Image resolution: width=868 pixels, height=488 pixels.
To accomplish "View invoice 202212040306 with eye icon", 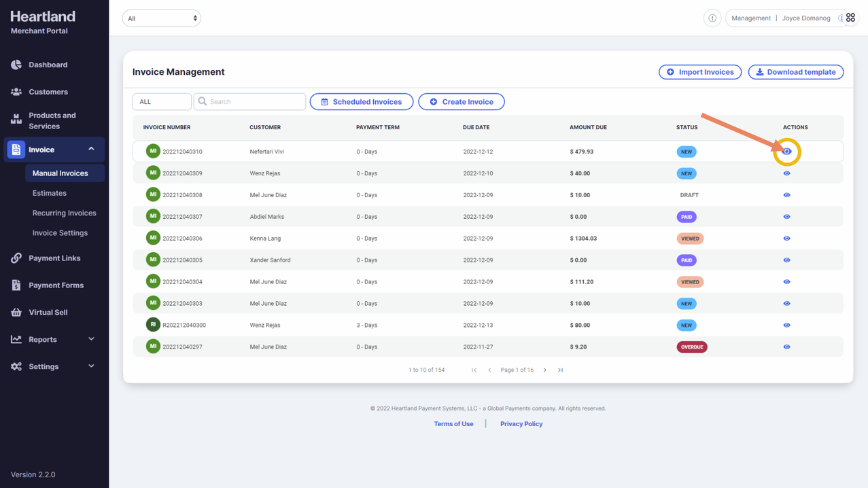I will click(786, 239).
